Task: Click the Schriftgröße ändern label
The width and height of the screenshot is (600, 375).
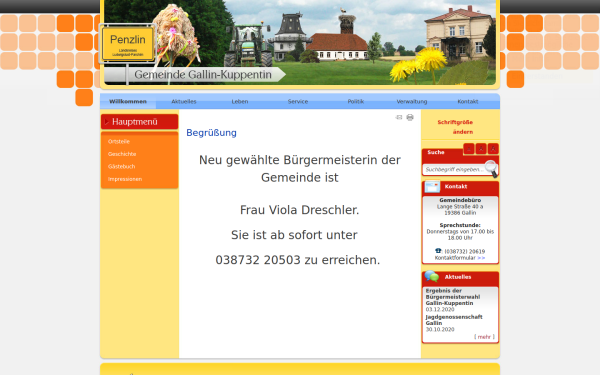Action: [x=455, y=127]
